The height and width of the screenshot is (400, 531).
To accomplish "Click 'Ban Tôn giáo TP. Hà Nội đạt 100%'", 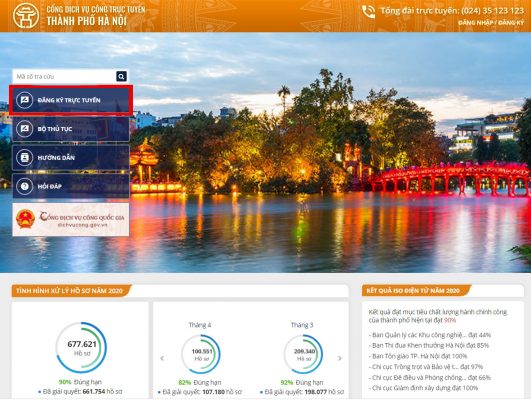I will pyautogui.click(x=418, y=356).
